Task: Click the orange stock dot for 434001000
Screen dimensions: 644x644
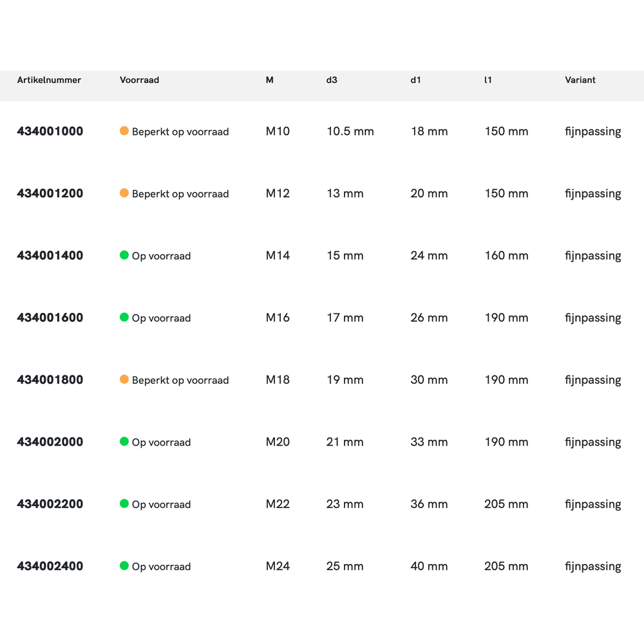Action: tap(124, 131)
